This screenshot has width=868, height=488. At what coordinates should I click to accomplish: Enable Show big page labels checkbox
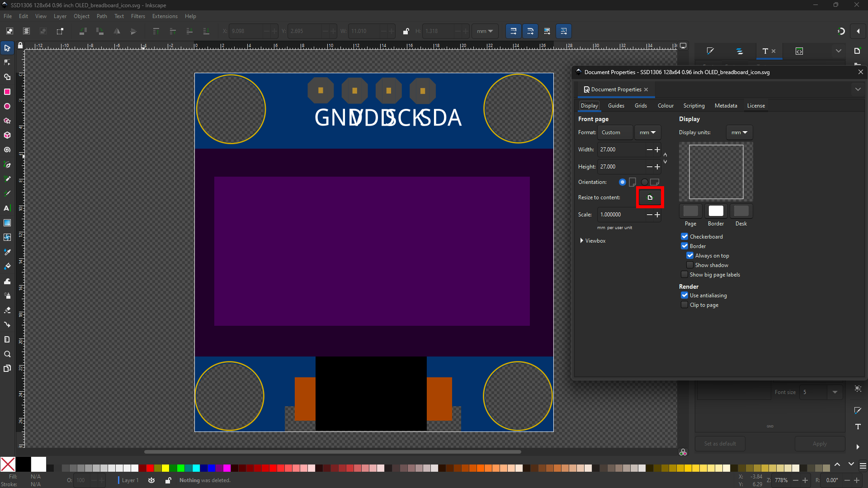(x=684, y=274)
